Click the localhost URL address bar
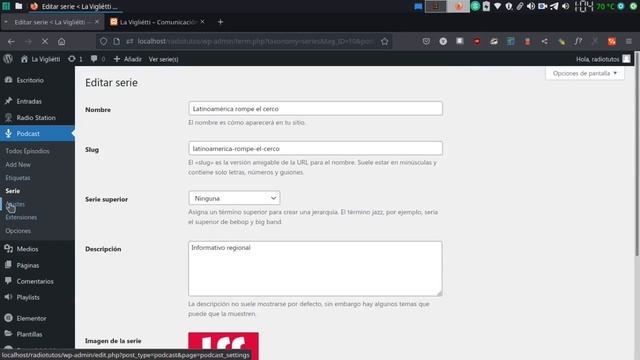The width and height of the screenshot is (640, 360). [x=256, y=42]
